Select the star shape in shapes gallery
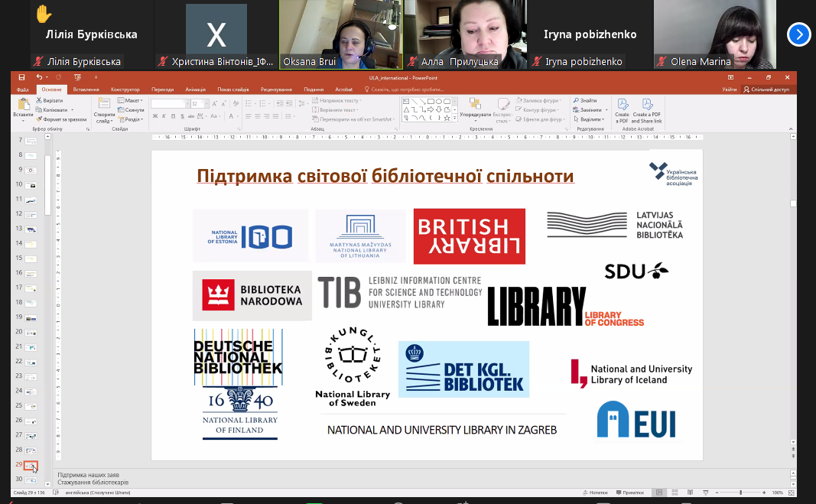816x504 pixels. pyautogui.click(x=447, y=119)
